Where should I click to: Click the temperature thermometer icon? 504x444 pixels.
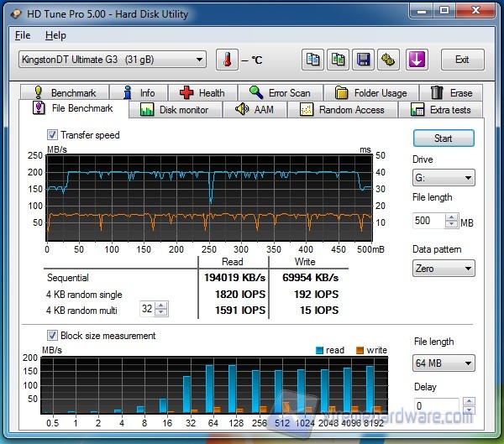click(x=227, y=60)
